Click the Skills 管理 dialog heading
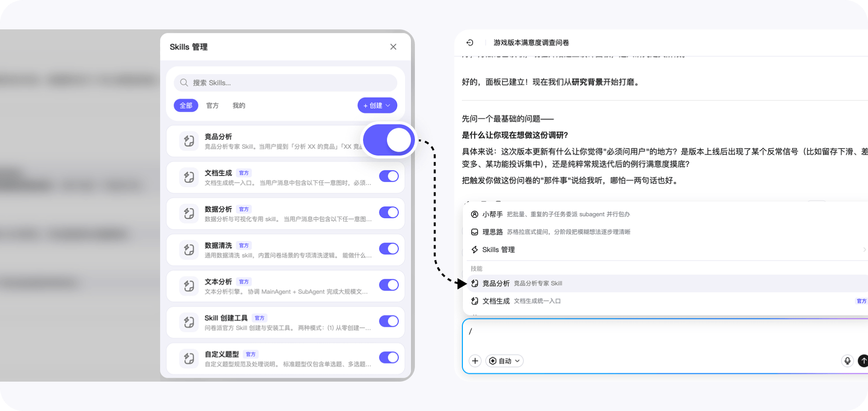The width and height of the screenshot is (868, 411). click(189, 47)
